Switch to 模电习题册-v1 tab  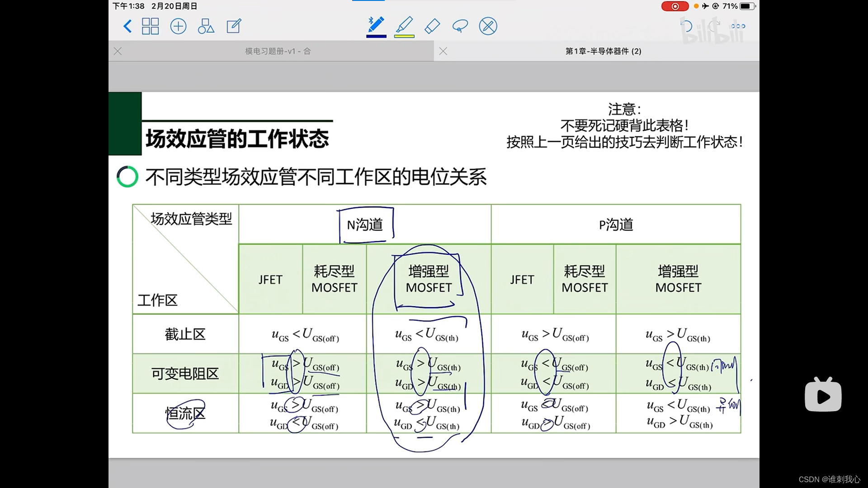pos(278,51)
